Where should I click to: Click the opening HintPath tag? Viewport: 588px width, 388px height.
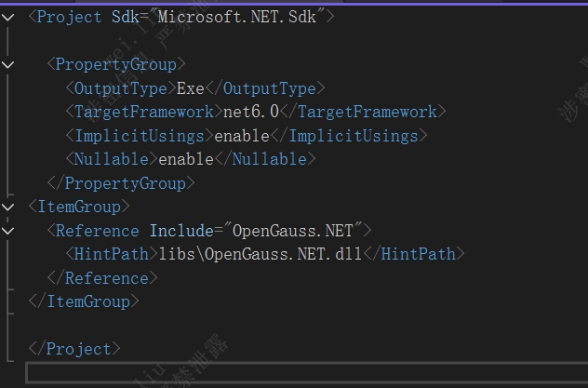[x=112, y=254]
